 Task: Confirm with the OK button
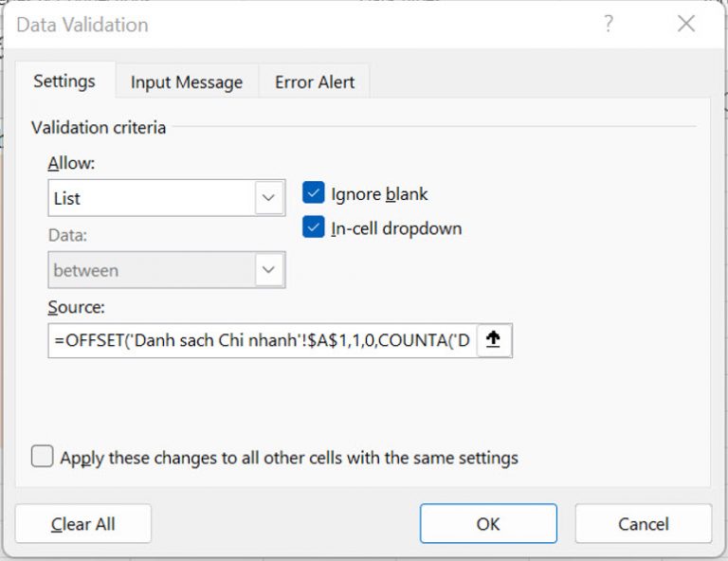point(488,523)
